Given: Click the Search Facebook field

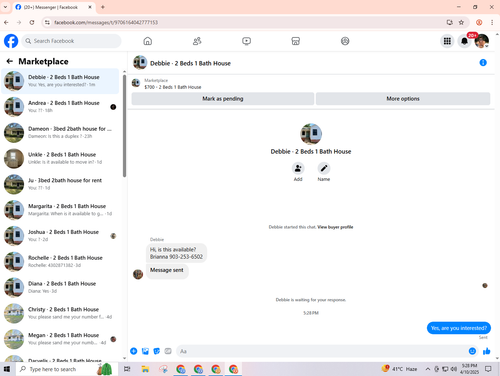Looking at the screenshot, I should click(x=71, y=41).
